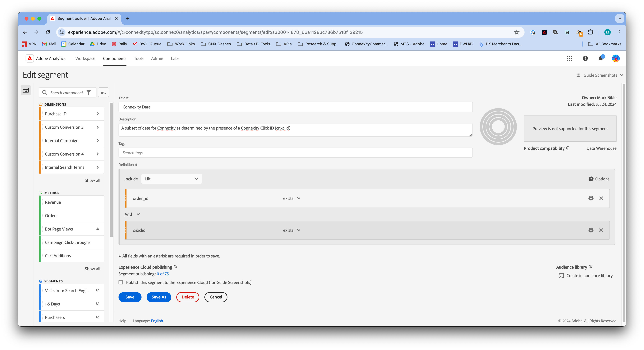Image resolution: width=644 pixels, height=350 pixels.
Task: Open gear settings for the cnxclid rule
Action: [591, 230]
